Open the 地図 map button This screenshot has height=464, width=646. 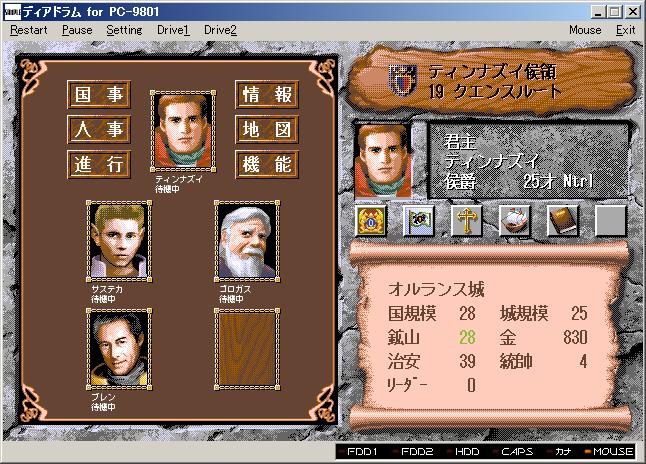[267, 129]
